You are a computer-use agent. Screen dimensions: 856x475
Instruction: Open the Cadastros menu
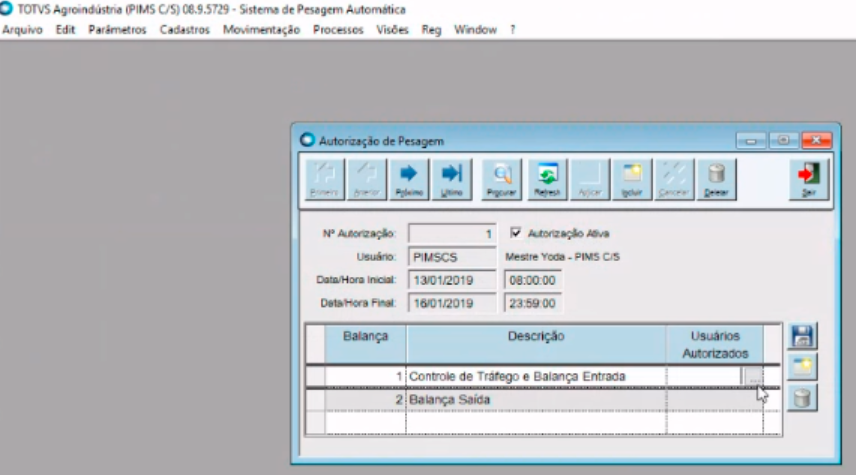185,30
